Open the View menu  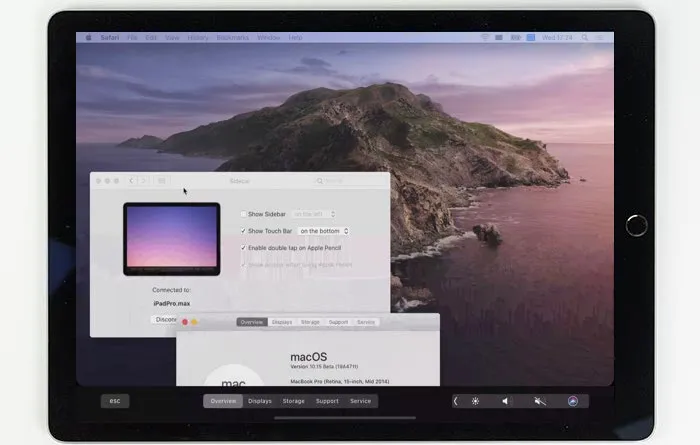point(172,37)
